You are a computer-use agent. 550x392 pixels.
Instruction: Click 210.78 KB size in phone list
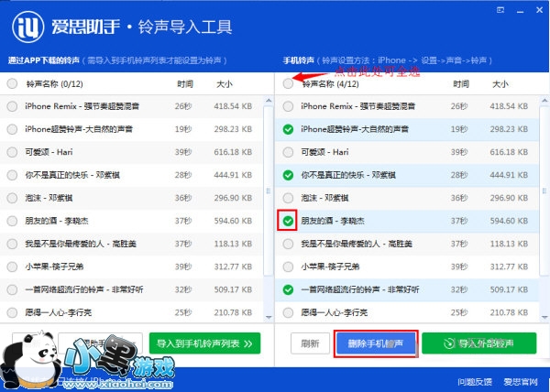click(x=509, y=312)
